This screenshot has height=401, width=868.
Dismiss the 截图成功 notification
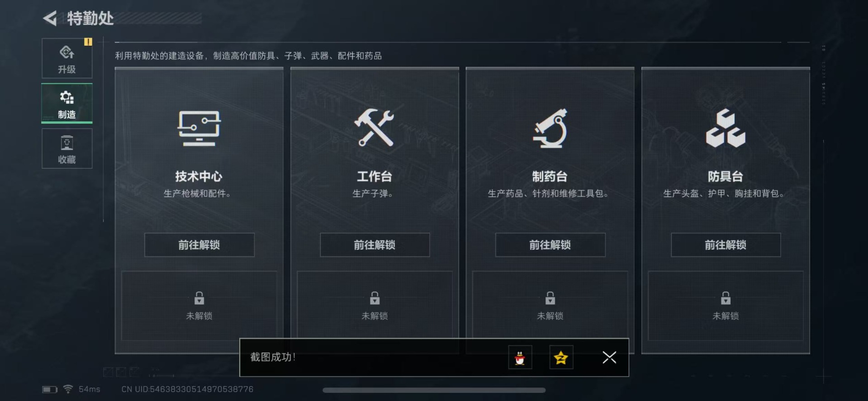(609, 358)
